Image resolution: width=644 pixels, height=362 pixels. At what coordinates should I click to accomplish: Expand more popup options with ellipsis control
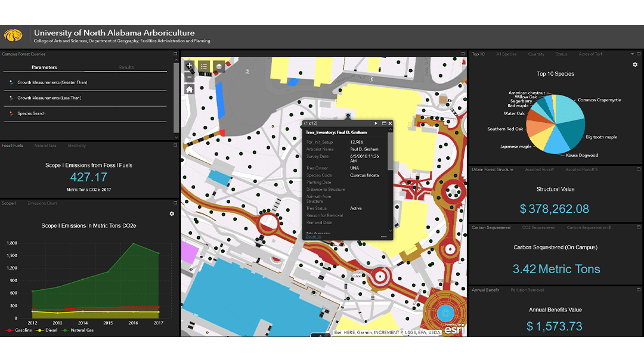point(385,236)
